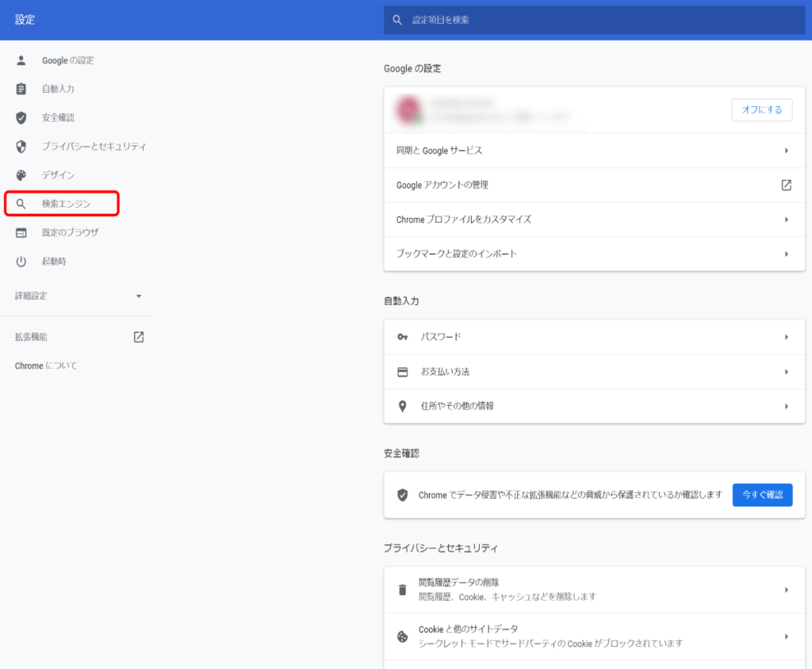Select デザイン in the sidebar
Image resolution: width=812 pixels, height=669 pixels.
(x=58, y=175)
